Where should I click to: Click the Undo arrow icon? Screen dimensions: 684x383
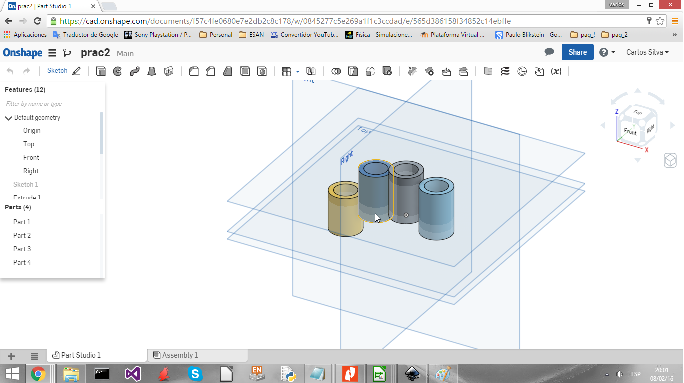click(x=10, y=71)
